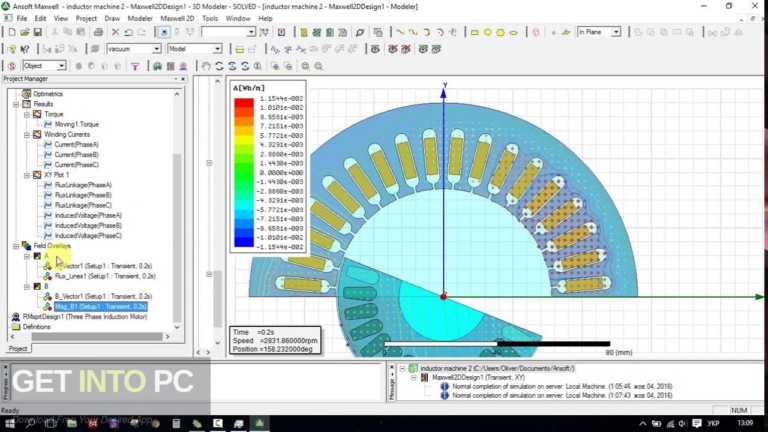Draw a rectangle shape
Screen dimensions: 768x432
click(474, 32)
